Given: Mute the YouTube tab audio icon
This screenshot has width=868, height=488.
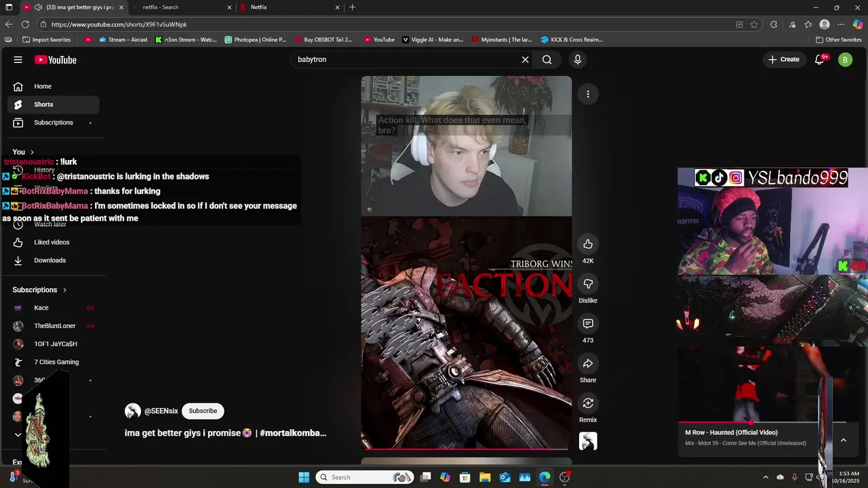Looking at the screenshot, I should (x=38, y=7).
